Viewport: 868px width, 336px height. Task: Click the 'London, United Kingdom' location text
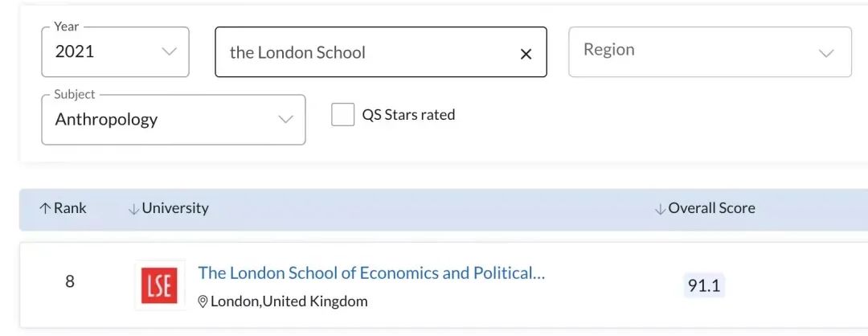(289, 301)
